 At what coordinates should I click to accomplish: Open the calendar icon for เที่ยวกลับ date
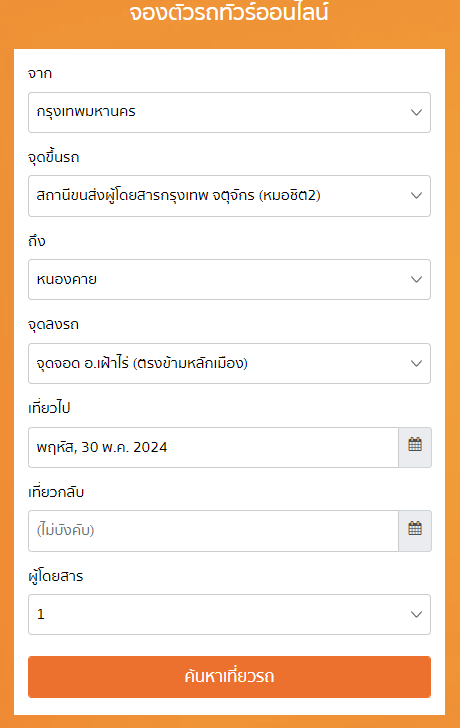click(415, 531)
